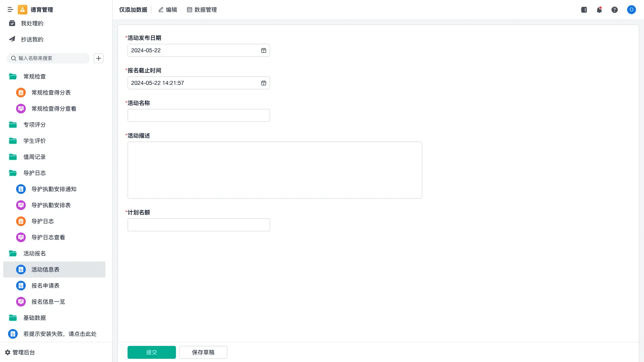Click the help question mark icon
The image size is (644, 362).
(614, 10)
